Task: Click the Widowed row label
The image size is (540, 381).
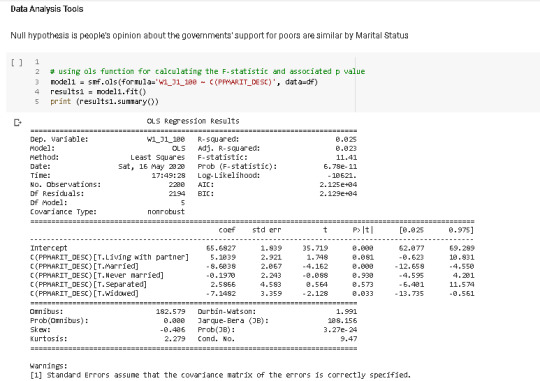Action: click(84, 294)
